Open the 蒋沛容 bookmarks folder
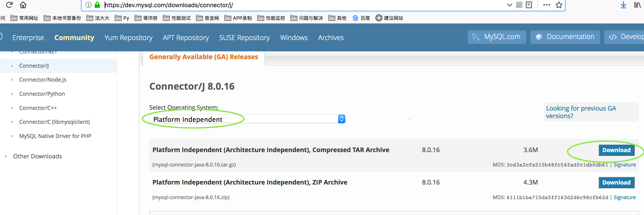This screenshot has width=644, height=215. (x=146, y=18)
